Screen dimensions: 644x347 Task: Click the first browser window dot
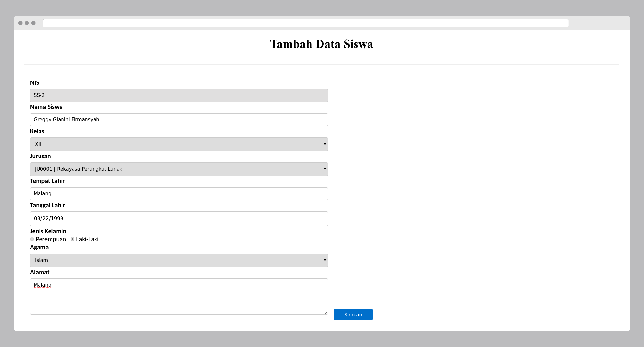pos(21,23)
